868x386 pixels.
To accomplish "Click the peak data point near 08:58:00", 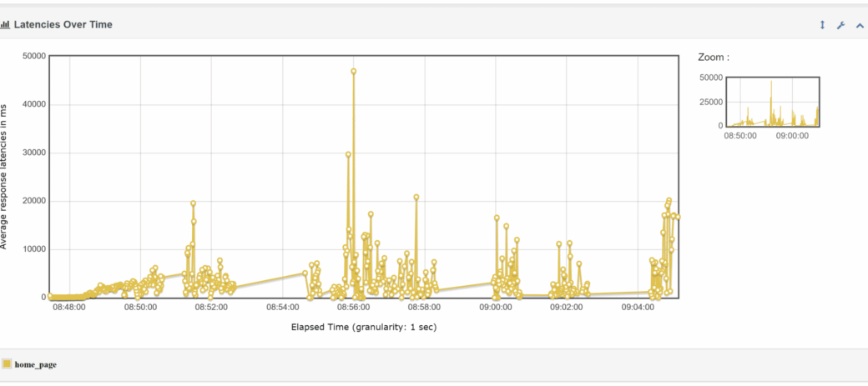I will 416,198.
